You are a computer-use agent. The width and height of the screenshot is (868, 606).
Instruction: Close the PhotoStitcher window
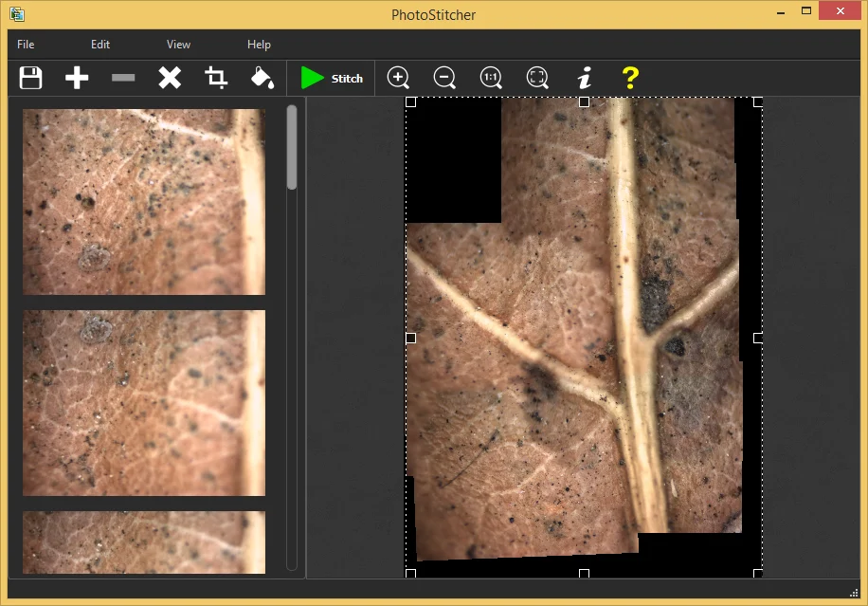(x=841, y=11)
